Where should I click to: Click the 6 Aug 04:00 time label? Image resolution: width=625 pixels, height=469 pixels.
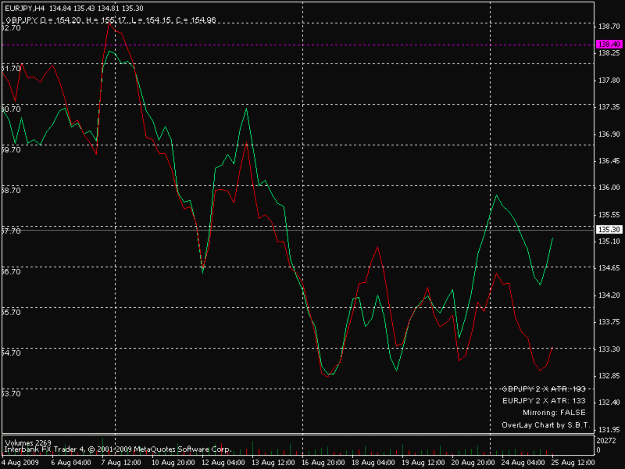coord(71,463)
